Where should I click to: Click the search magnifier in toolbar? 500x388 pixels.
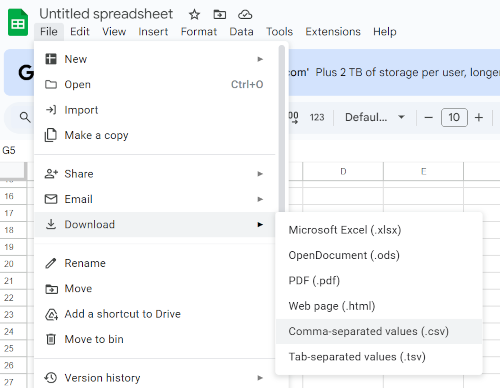[x=25, y=117]
